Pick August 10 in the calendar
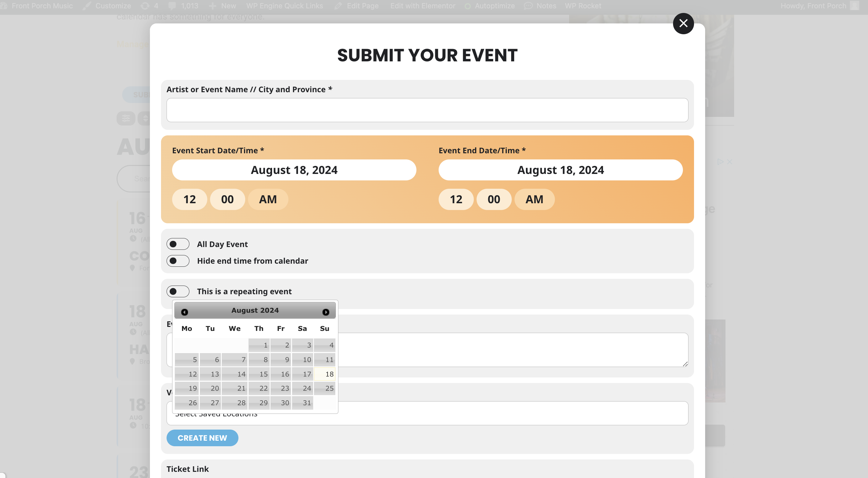 point(303,360)
